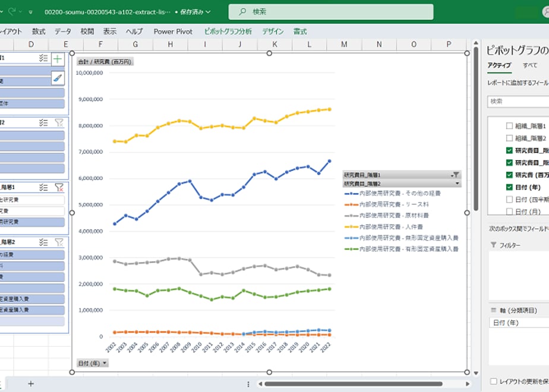Click the horizontal scrollbar left arrow
This screenshot has width=549, height=392.
click(x=260, y=384)
